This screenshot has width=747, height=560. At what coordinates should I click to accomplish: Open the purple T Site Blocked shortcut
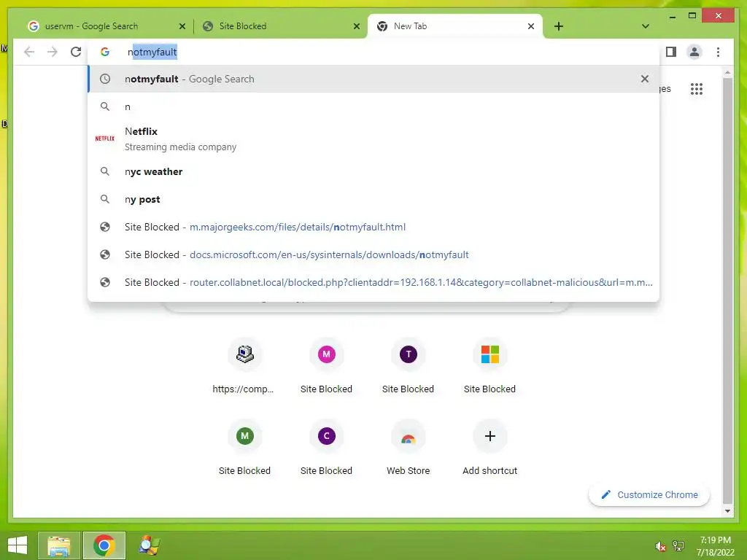pos(408,366)
